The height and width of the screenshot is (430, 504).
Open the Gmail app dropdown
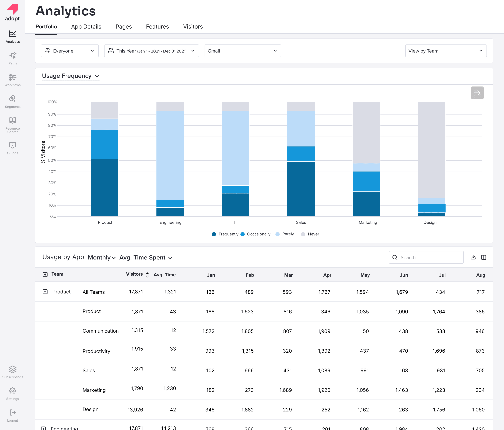coord(243,51)
